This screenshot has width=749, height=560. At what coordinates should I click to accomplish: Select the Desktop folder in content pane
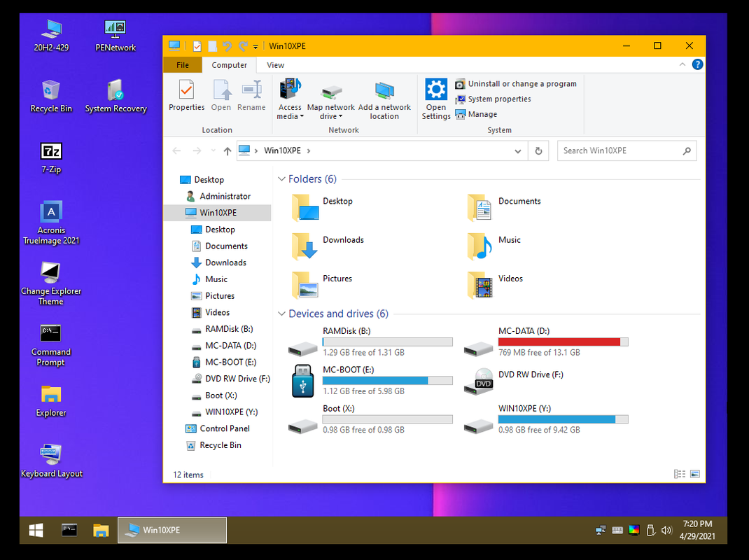pyautogui.click(x=323, y=207)
